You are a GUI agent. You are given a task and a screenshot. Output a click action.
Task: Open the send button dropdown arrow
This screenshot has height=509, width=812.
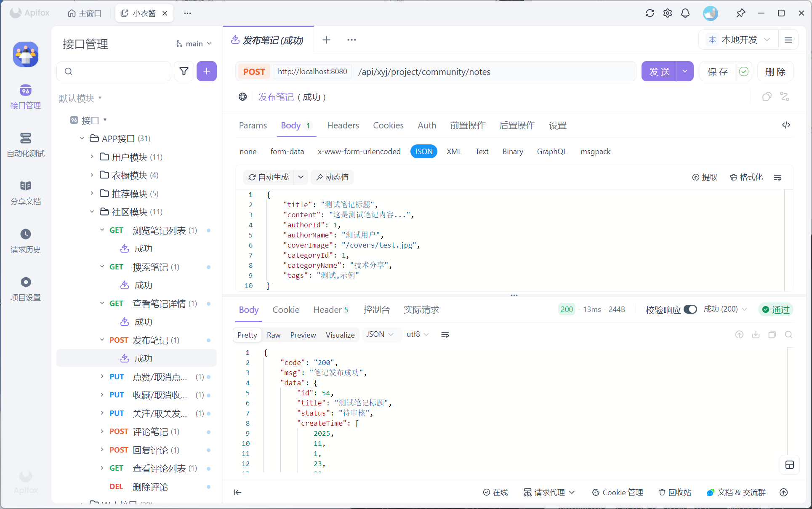pyautogui.click(x=685, y=72)
